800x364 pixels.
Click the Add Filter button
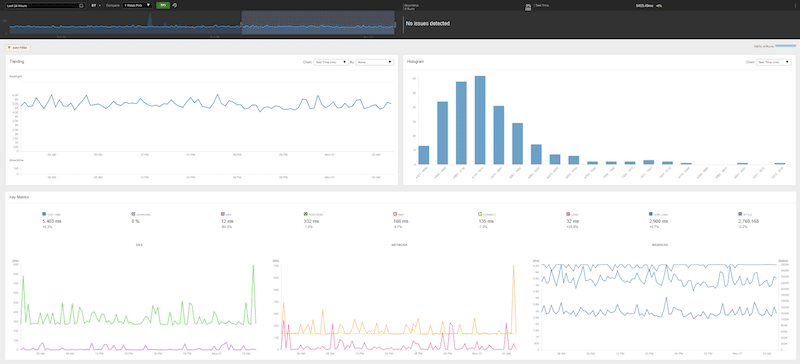tap(18, 48)
